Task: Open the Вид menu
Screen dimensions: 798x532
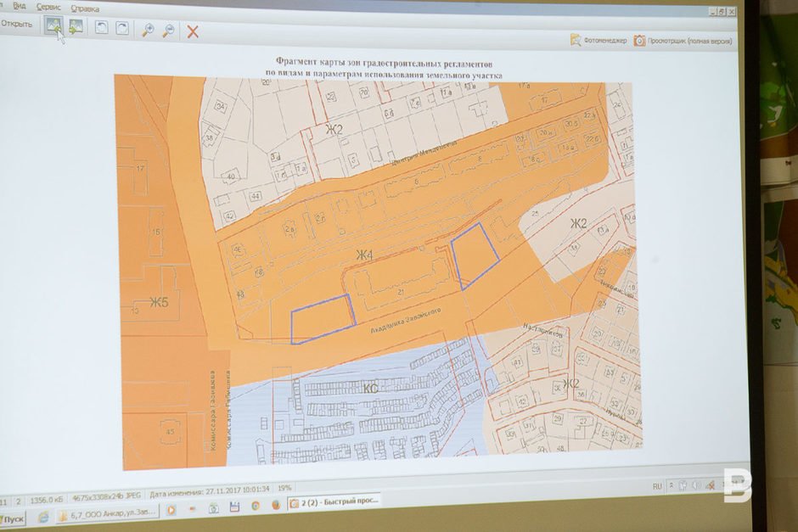Action: point(19,5)
